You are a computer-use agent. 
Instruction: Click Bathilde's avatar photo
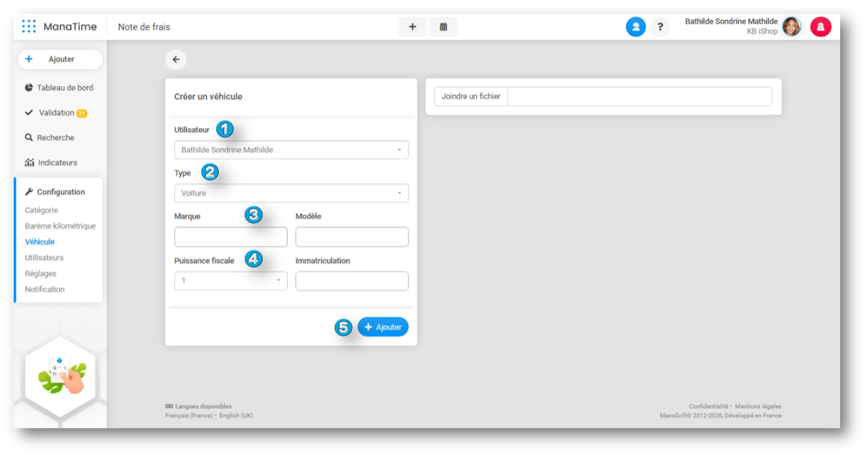coord(791,27)
